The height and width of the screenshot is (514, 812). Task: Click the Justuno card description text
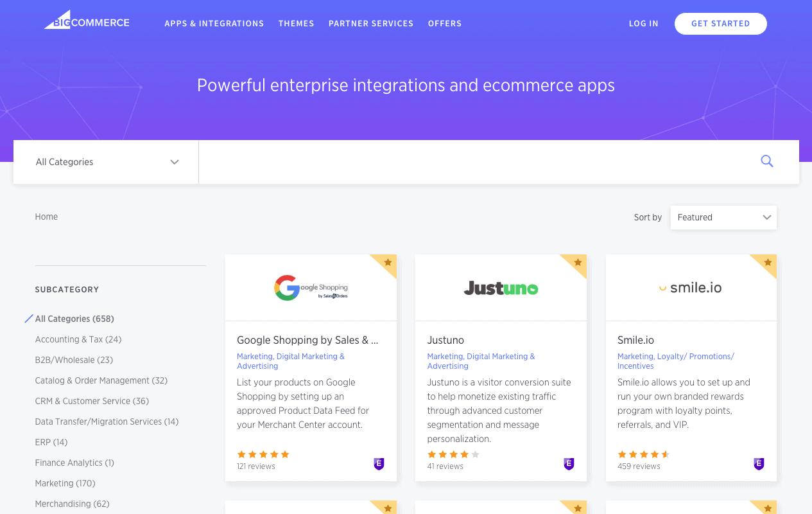[499, 411]
